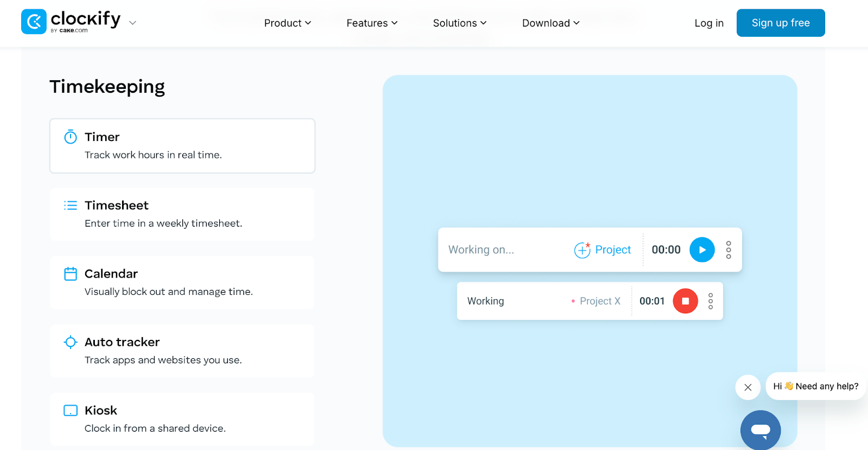Start the timer with the blue play button
Screen dimensions: 868x450
(701, 250)
